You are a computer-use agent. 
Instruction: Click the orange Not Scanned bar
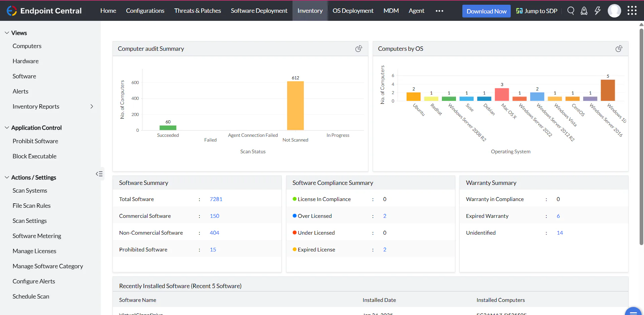[x=295, y=106]
